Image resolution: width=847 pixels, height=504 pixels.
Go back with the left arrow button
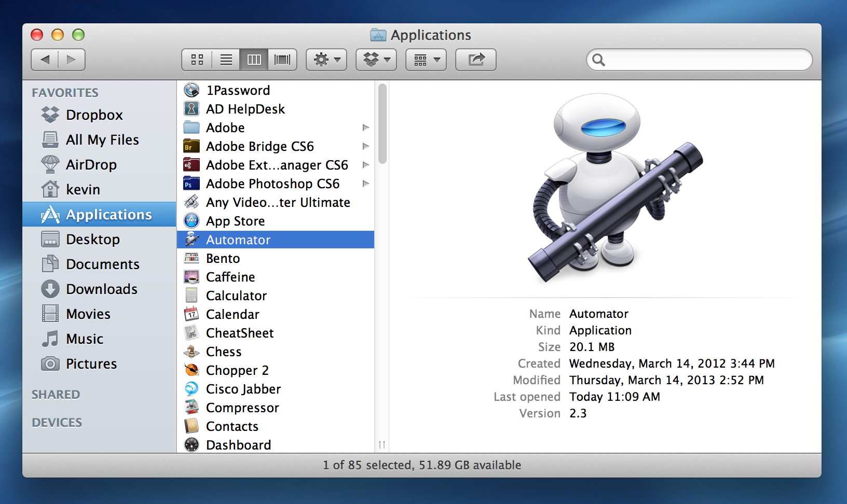coord(45,60)
